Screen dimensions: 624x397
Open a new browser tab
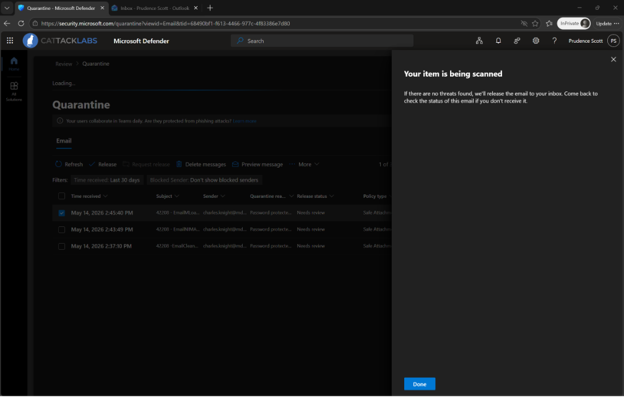(210, 8)
